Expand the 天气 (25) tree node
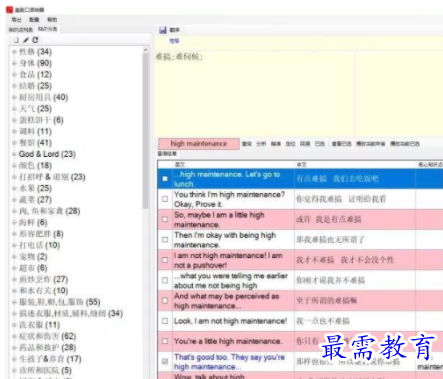 14,109
